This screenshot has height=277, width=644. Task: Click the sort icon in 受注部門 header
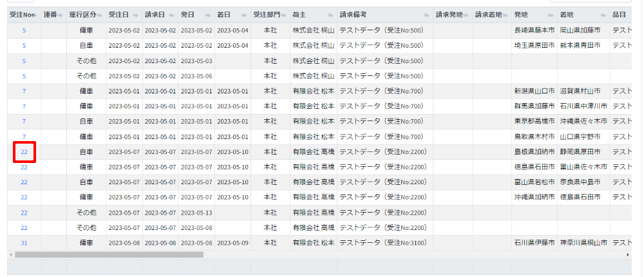click(283, 14)
